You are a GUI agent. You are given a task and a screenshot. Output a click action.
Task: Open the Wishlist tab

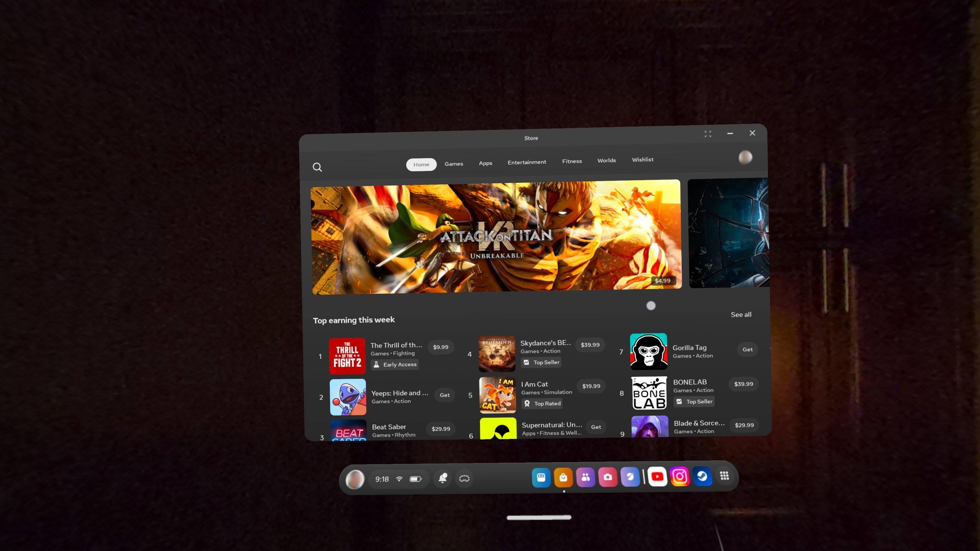pyautogui.click(x=643, y=160)
